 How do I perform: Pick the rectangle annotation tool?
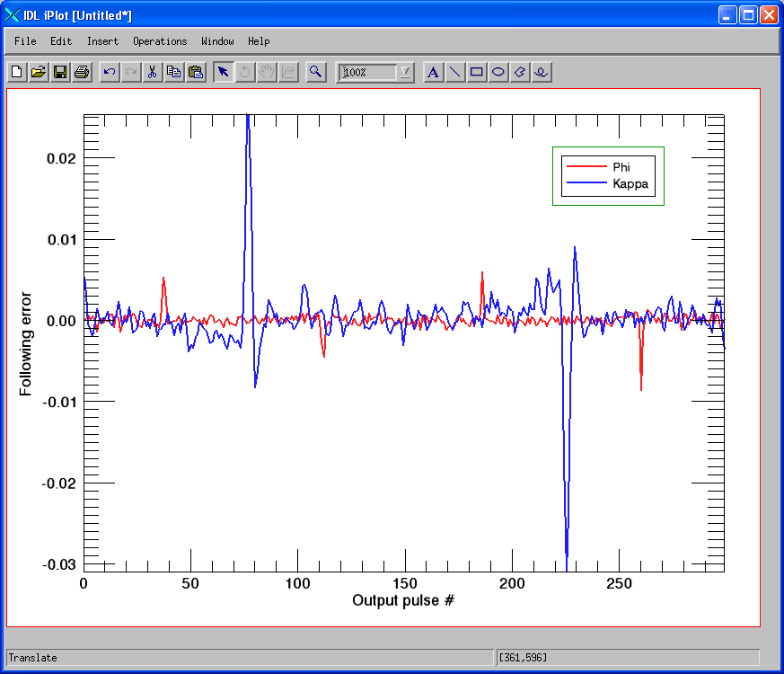477,72
